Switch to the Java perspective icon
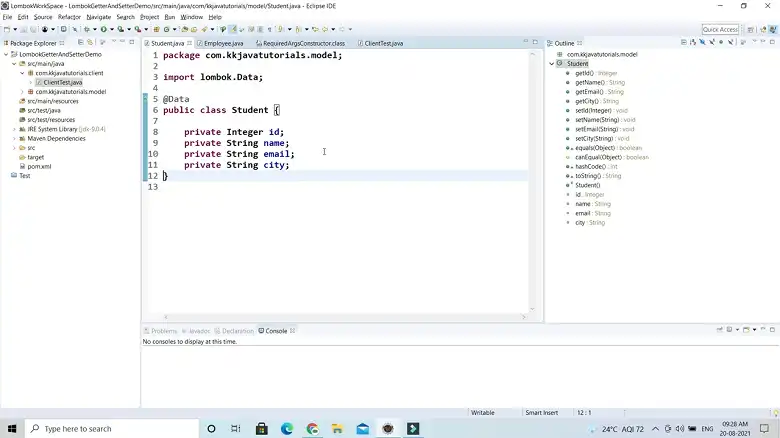Image resolution: width=780 pixels, height=438 pixels. [x=773, y=30]
